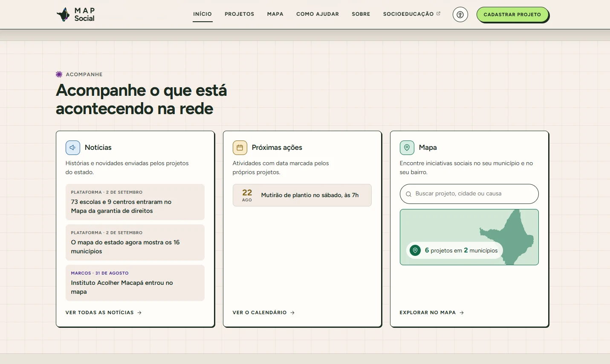This screenshot has width=610, height=364.
Task: Open the Projetos nav item
Action: click(x=240, y=14)
